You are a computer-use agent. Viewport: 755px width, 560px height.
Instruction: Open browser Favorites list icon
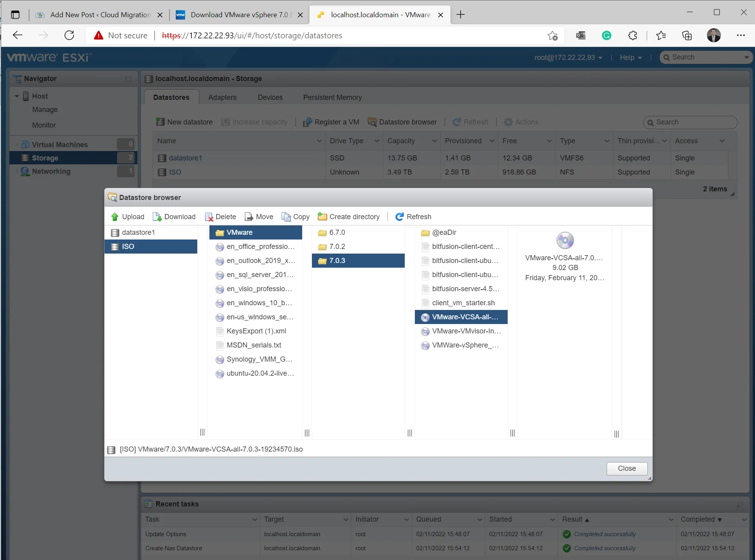tap(661, 36)
